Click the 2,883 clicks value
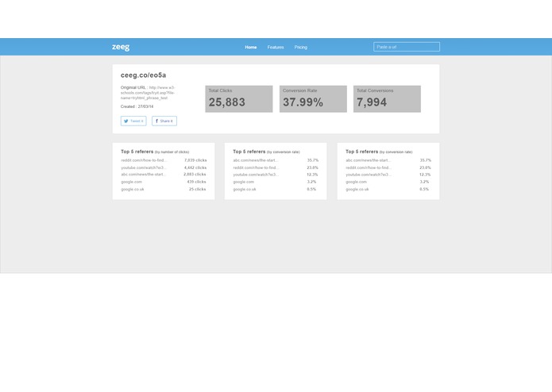Image resolution: width=552 pixels, height=392 pixels. point(195,175)
